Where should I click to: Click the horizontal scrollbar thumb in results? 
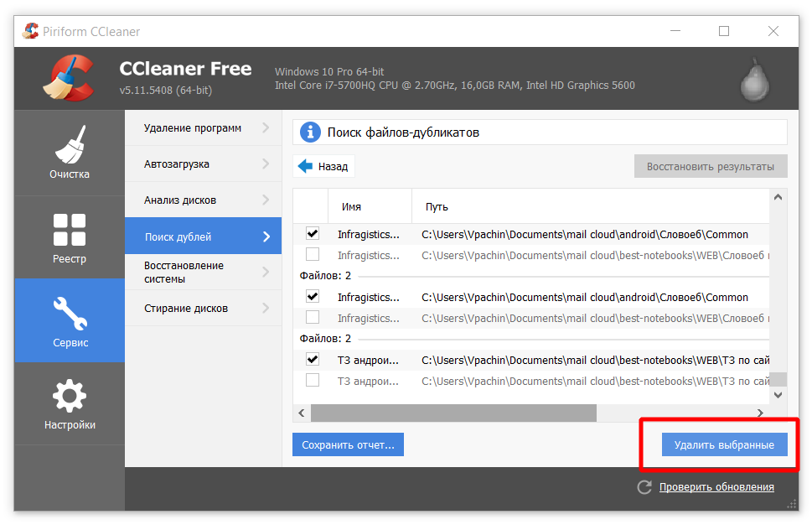(453, 413)
